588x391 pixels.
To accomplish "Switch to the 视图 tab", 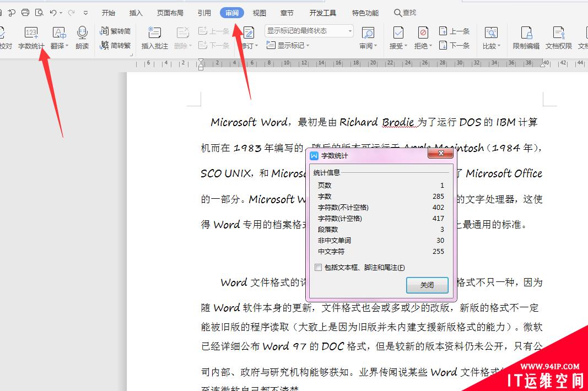I will [x=259, y=13].
